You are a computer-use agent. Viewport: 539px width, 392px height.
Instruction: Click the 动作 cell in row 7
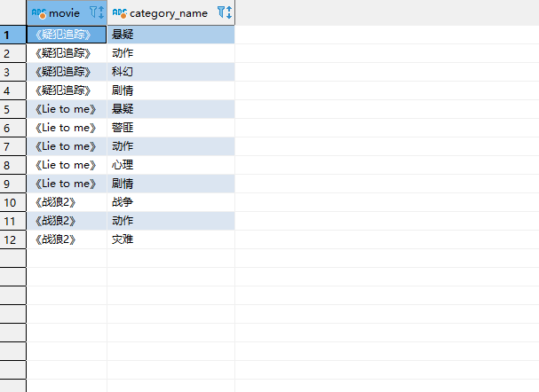click(x=170, y=146)
